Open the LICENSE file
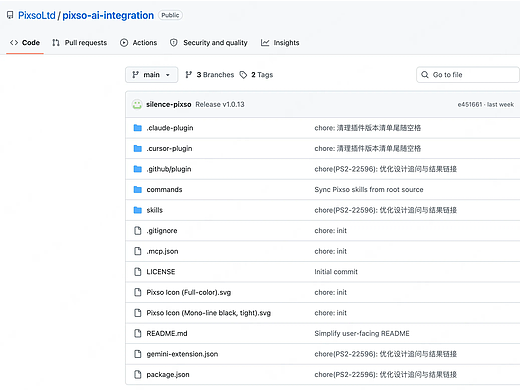This screenshot has height=390, width=520. click(x=161, y=272)
